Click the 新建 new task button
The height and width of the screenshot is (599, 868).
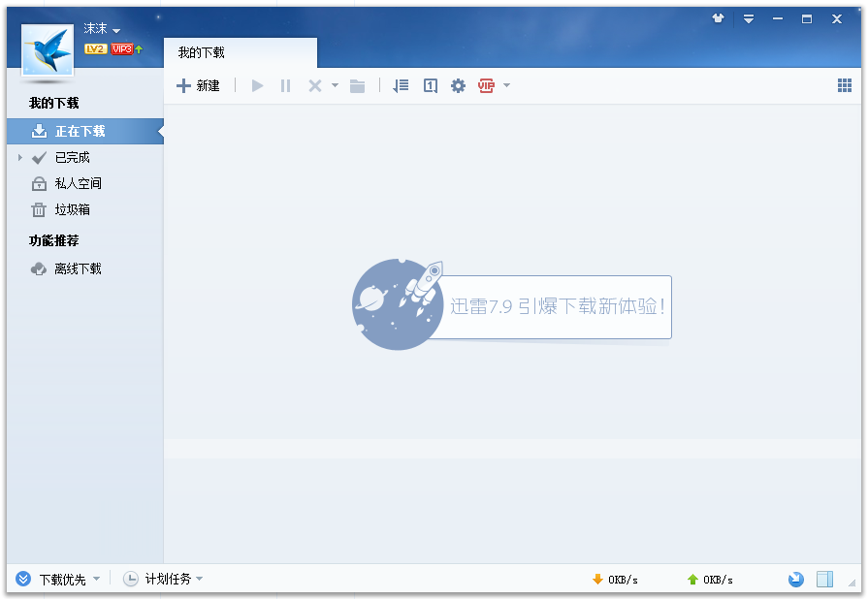tap(198, 85)
